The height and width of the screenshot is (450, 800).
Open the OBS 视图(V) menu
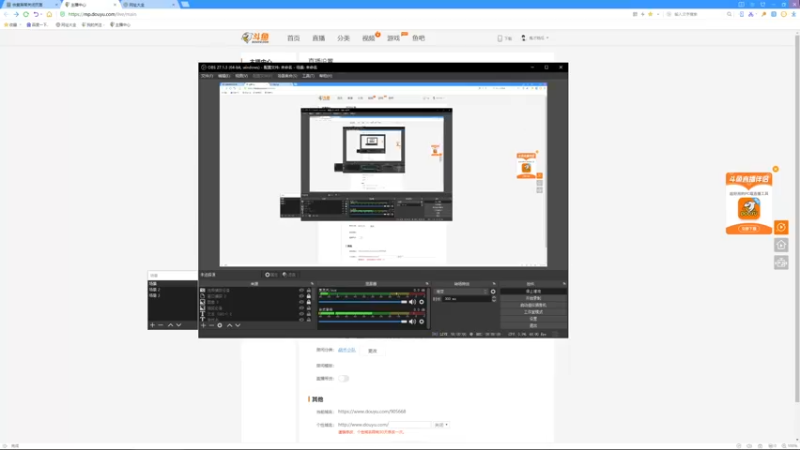241,76
